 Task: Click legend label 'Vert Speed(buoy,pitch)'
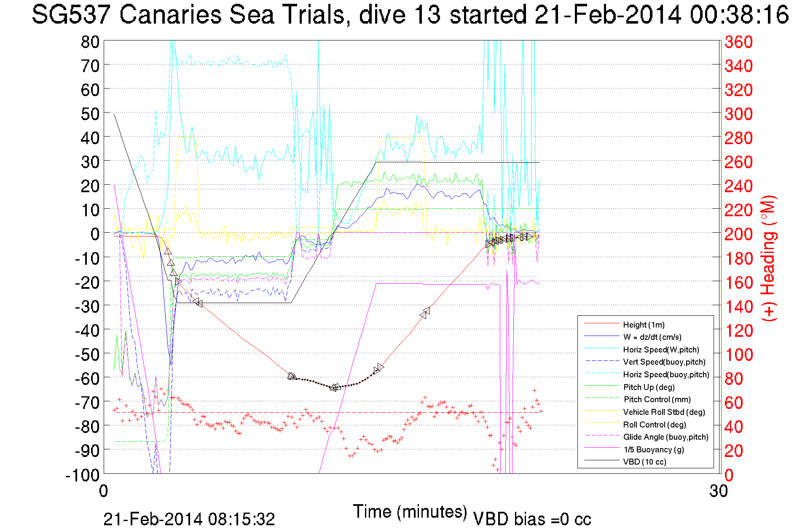pos(664,362)
